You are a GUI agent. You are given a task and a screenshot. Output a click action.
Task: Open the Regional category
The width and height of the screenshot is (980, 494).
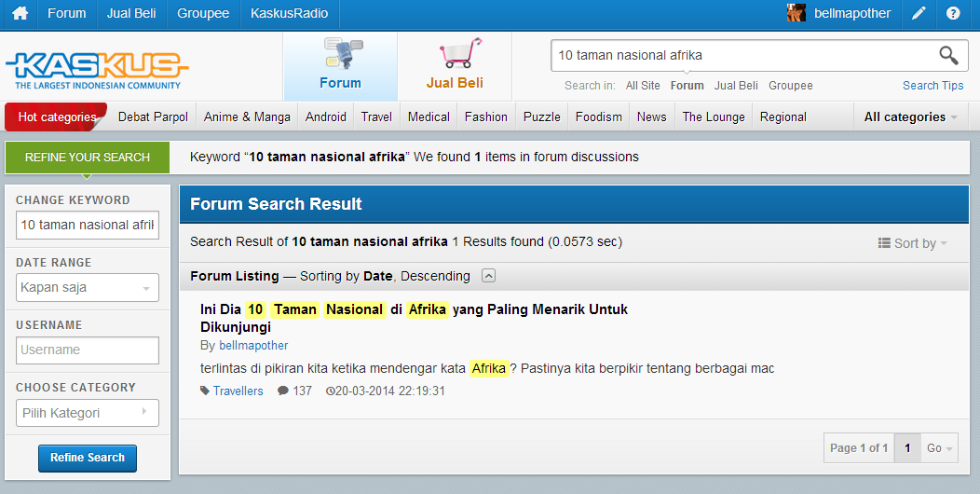pos(783,117)
